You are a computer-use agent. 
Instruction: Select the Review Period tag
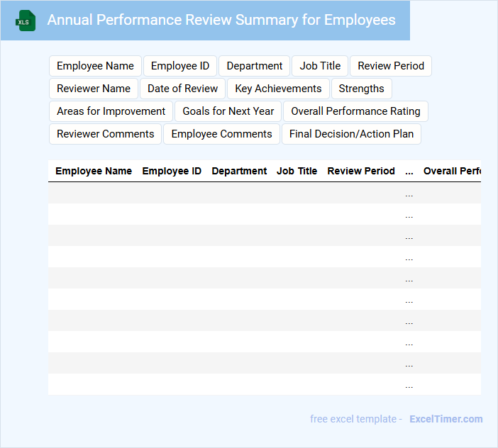tap(391, 66)
